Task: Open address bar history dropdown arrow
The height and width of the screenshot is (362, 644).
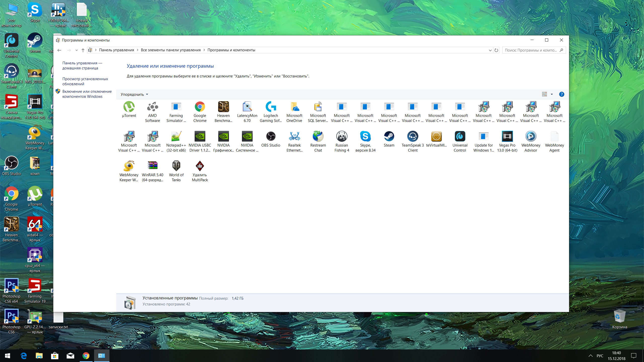Action: pyautogui.click(x=490, y=50)
